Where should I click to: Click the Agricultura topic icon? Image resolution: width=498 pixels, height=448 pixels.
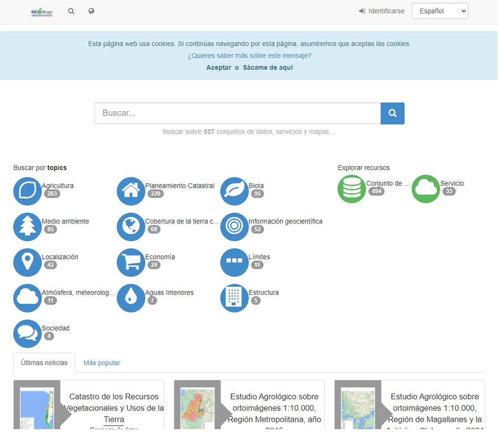27,191
